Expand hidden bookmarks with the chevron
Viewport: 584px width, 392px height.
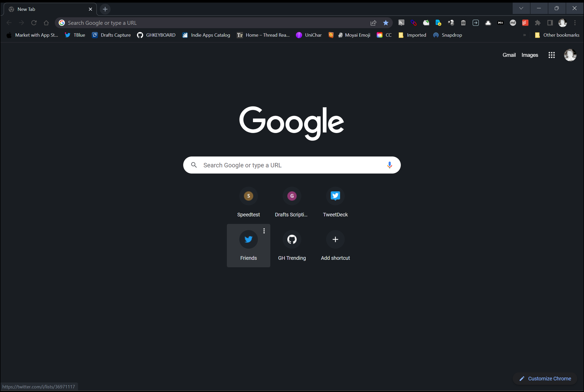pos(524,35)
